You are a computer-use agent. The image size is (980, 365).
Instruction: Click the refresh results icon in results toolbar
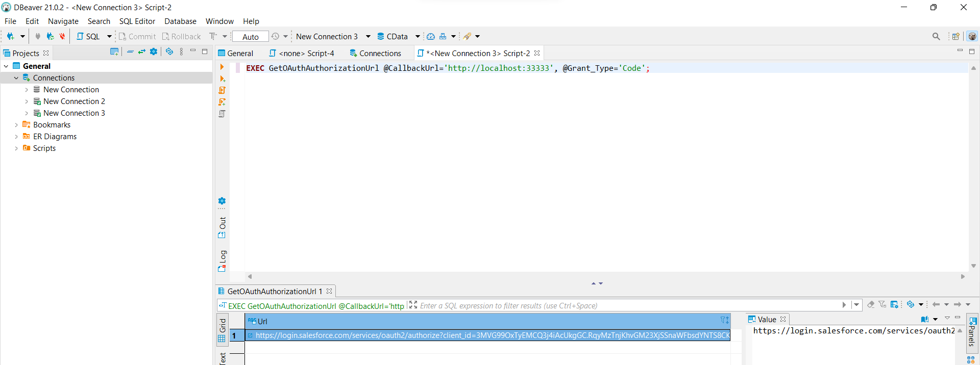911,305
